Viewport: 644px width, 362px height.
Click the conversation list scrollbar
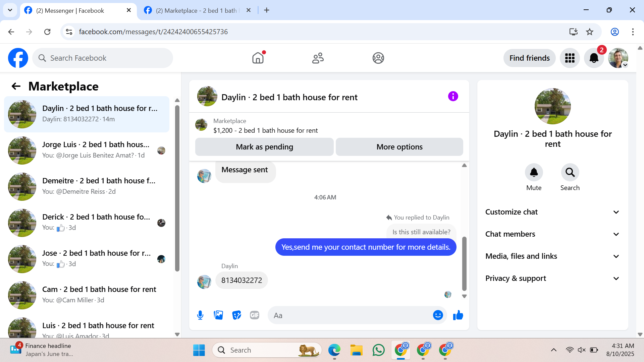click(177, 188)
